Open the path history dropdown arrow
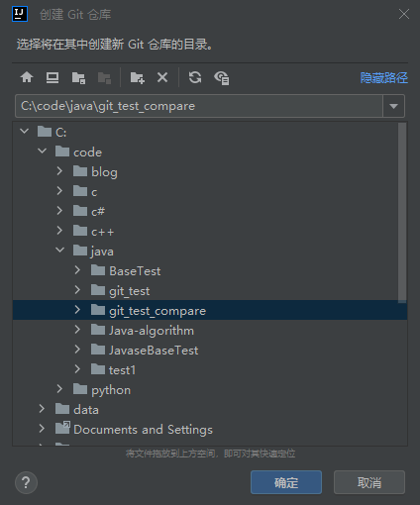Viewport: 420px width, 505px height. pyautogui.click(x=393, y=106)
